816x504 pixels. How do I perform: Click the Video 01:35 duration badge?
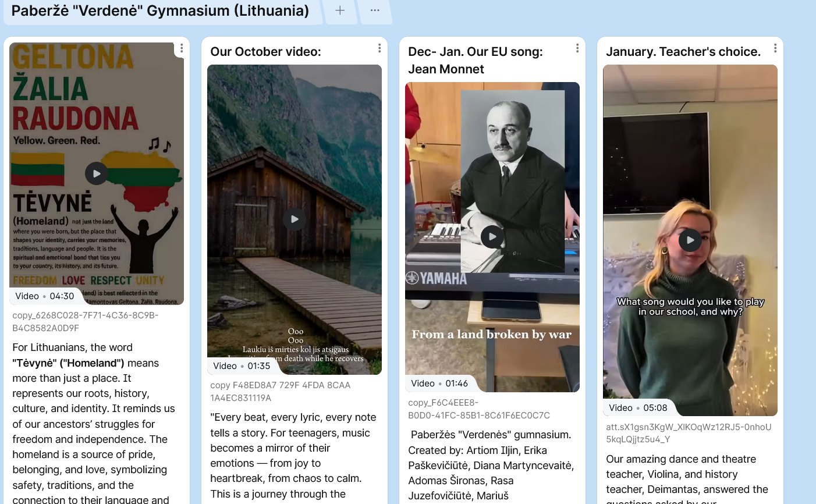(242, 366)
